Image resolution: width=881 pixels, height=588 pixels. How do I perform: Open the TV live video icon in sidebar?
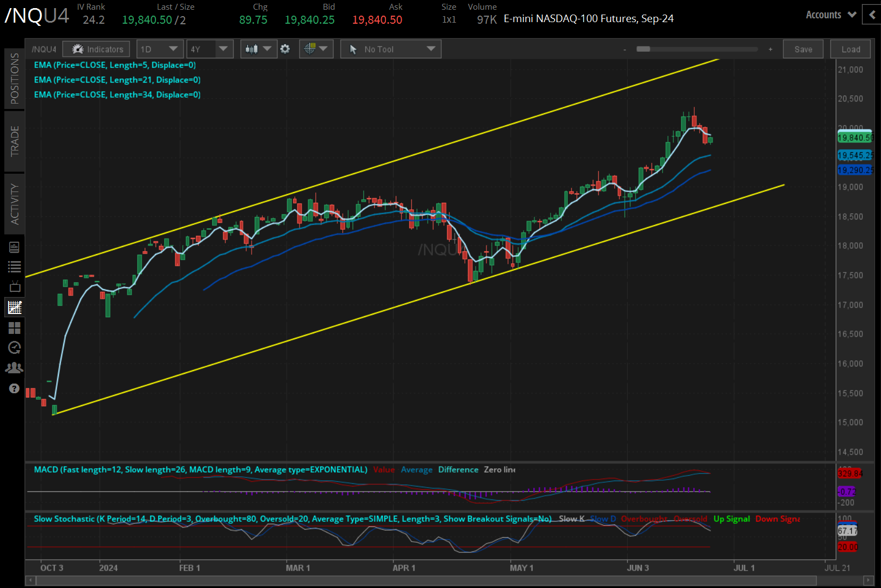(15, 286)
